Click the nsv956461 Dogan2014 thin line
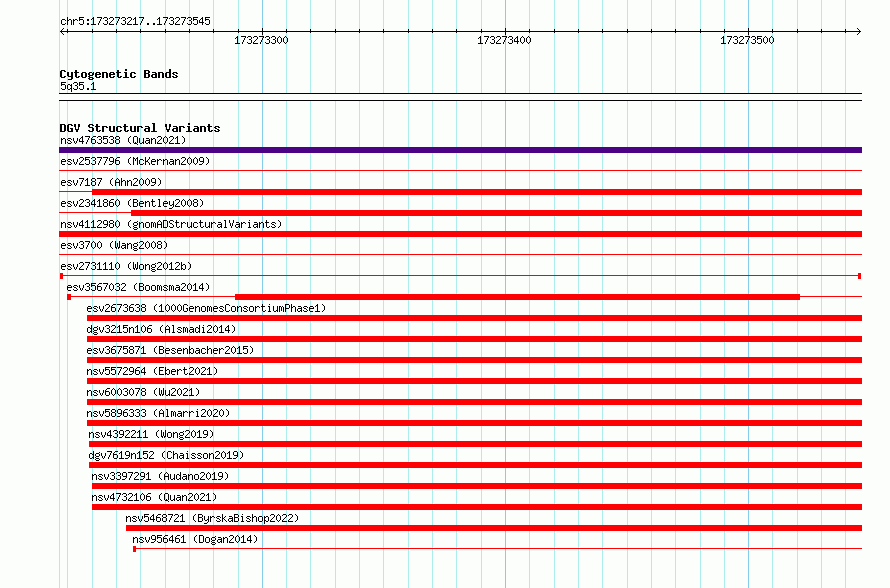 click(497, 549)
